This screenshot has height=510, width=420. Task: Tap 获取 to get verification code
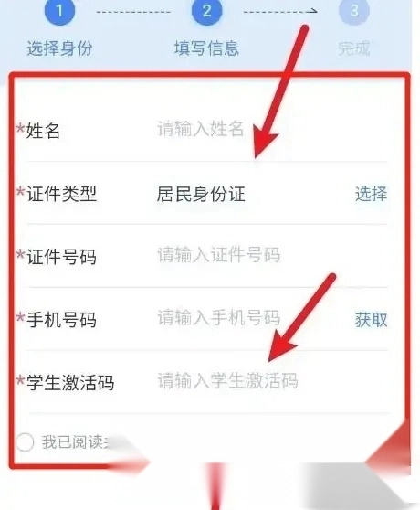371,320
